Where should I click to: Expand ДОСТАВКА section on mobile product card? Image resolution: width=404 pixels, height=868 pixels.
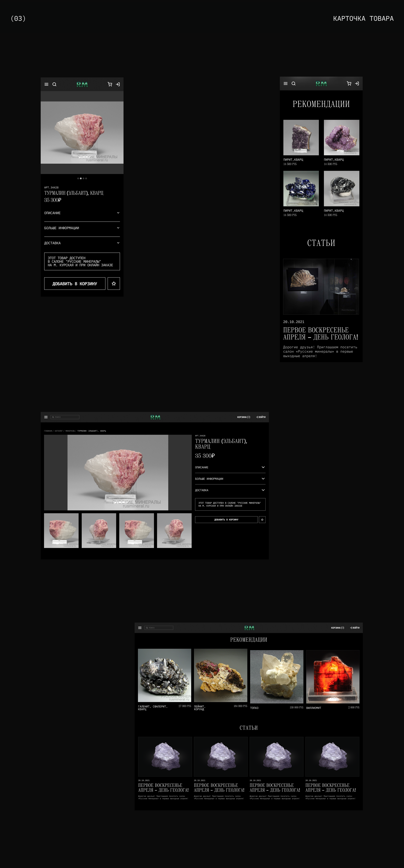point(82,243)
